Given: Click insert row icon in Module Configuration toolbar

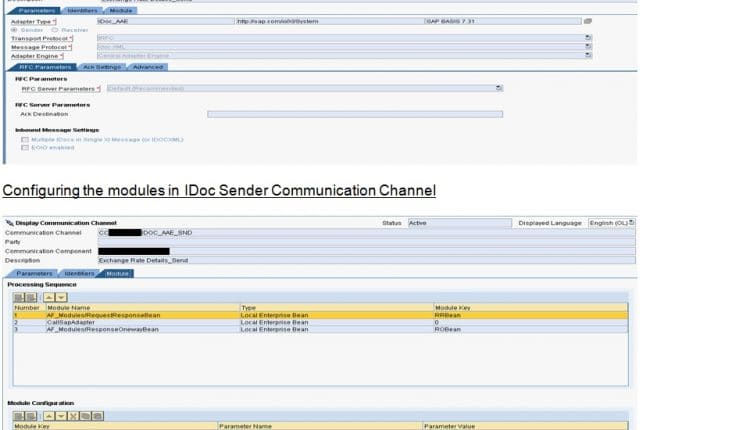Looking at the screenshot, I should tap(19, 416).
